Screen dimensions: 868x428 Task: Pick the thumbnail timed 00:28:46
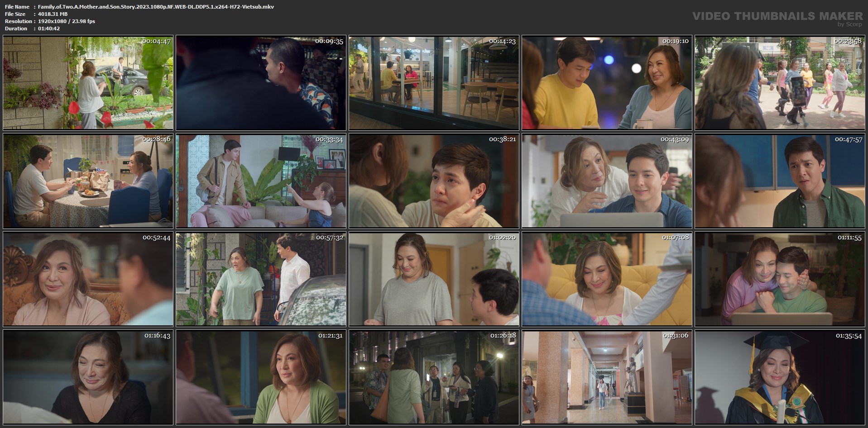(88, 181)
